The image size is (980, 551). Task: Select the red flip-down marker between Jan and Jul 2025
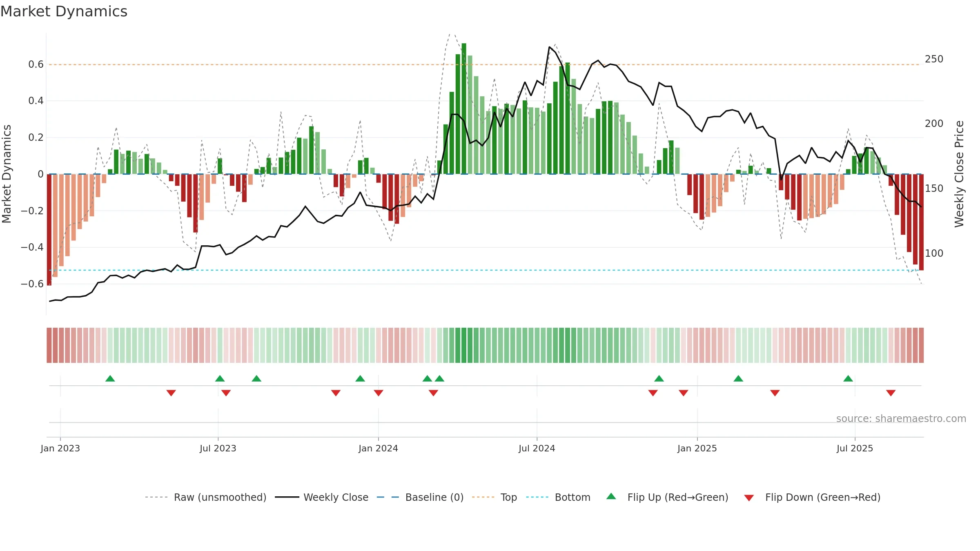point(775,393)
